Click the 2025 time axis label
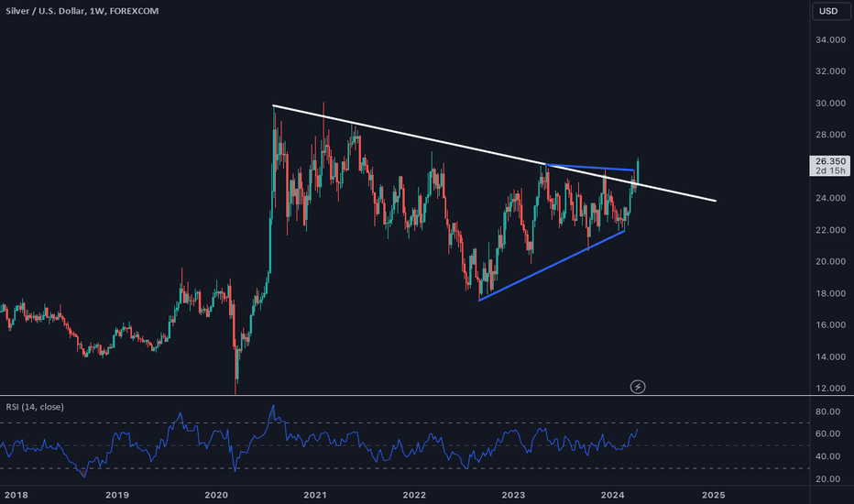Image resolution: width=854 pixels, height=504 pixels. (x=714, y=495)
